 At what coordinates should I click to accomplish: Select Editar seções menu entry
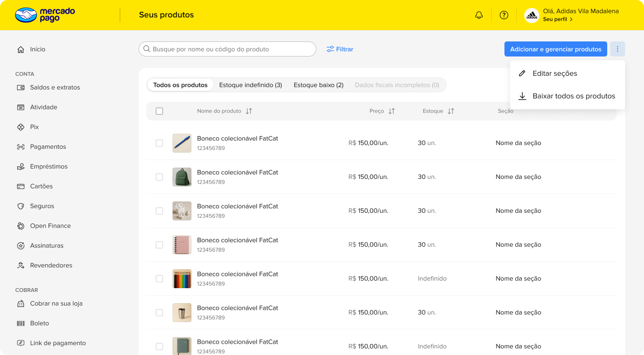(x=568, y=73)
